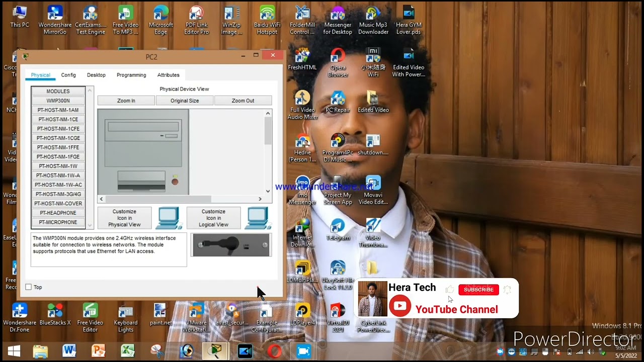Click device view horizontal scroll right arrow
644x362 pixels.
pyautogui.click(x=260, y=199)
